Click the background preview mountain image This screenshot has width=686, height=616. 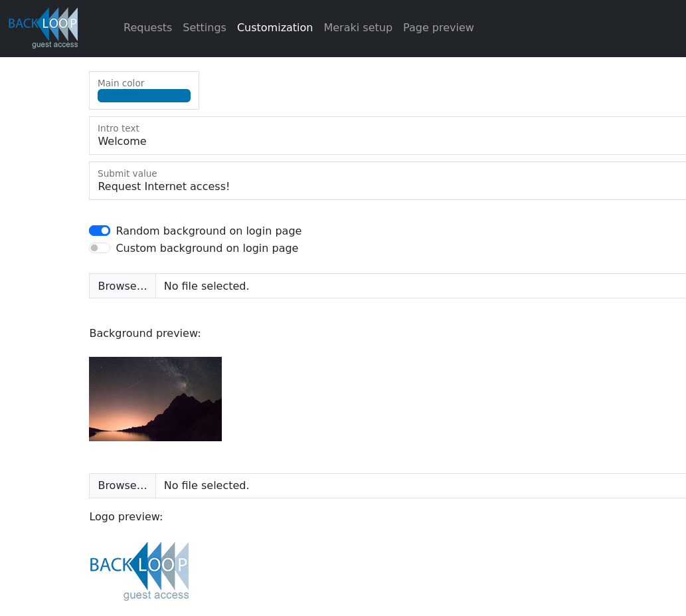coord(155,399)
